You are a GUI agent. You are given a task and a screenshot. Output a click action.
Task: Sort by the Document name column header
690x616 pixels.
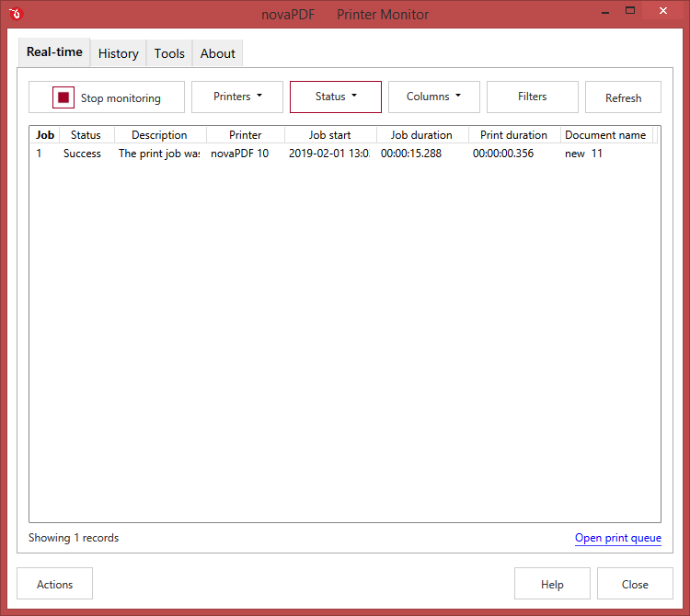pyautogui.click(x=605, y=135)
